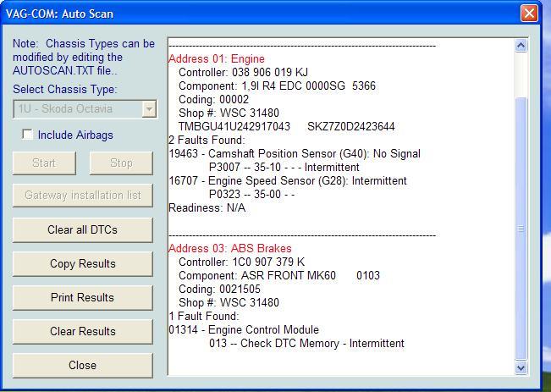Select fault 01314 Engine Control Module line

coord(244,330)
